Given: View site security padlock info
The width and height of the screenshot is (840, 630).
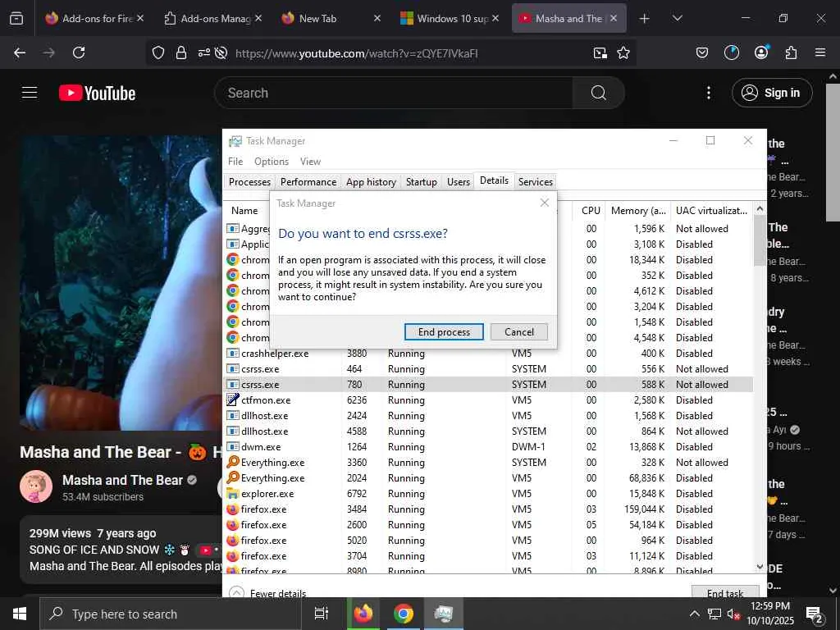Looking at the screenshot, I should pyautogui.click(x=181, y=52).
